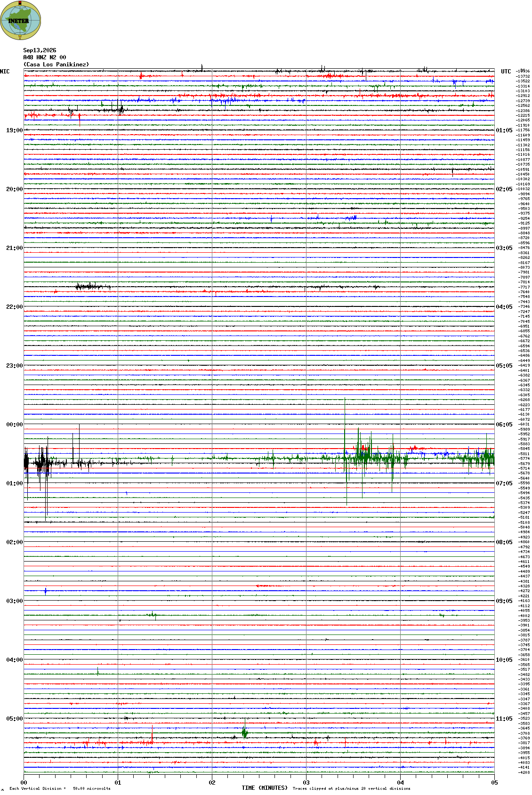Select the 05:00 local time marker

pos(14,719)
